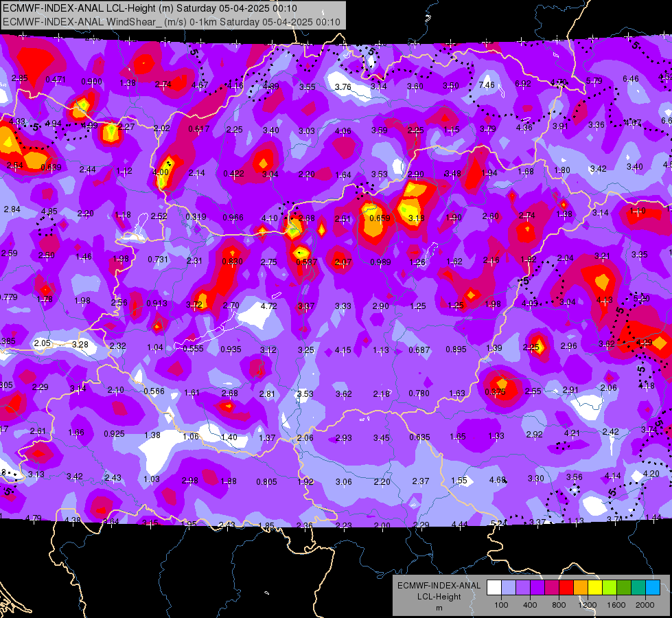Click the wind shear value 0.900
This screenshot has width=672, height=618.
(91, 82)
